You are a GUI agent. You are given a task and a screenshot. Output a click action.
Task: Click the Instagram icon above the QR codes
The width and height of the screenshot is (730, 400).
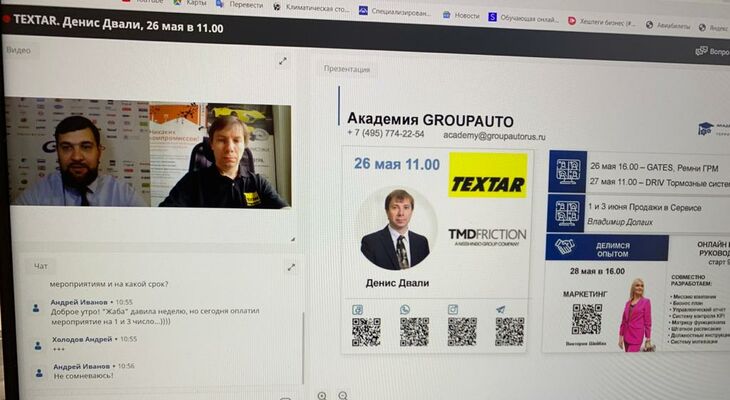pos(453,310)
